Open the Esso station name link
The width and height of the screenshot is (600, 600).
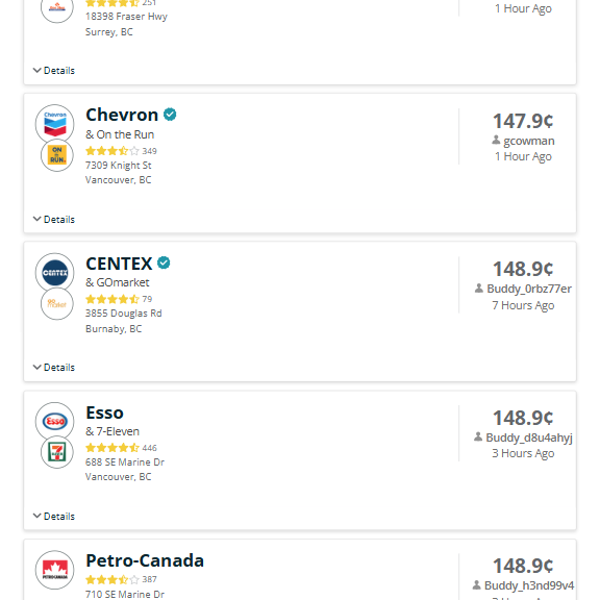105,412
